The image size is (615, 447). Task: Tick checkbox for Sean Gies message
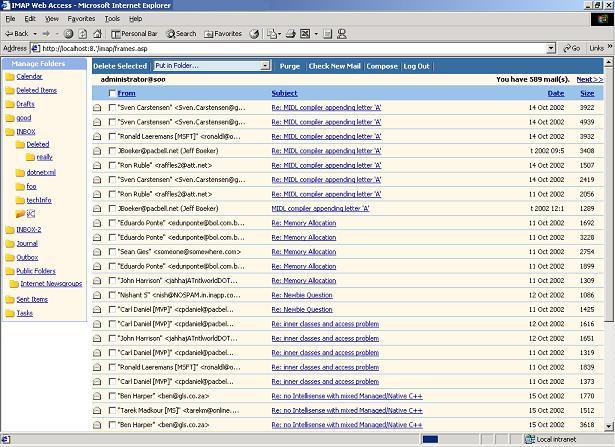pyautogui.click(x=112, y=252)
